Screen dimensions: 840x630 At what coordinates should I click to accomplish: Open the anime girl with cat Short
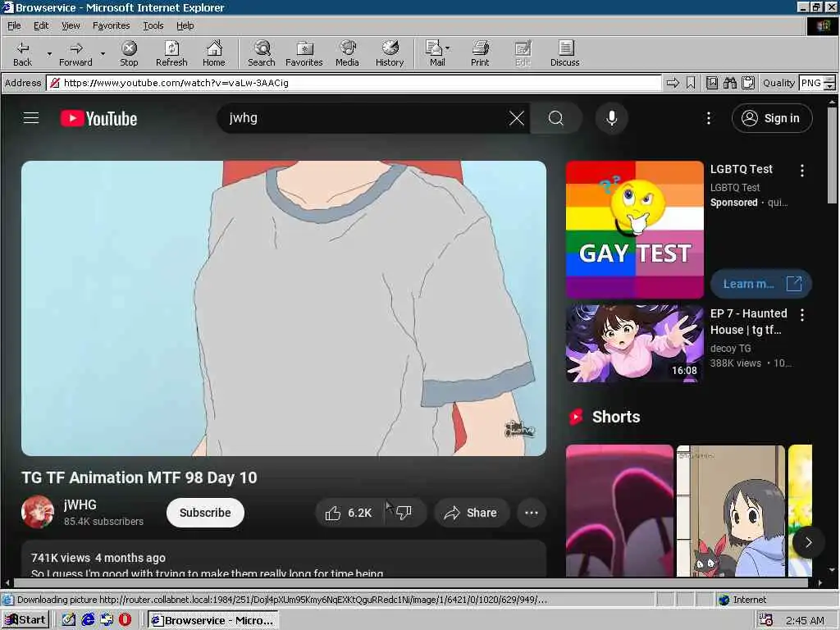(731, 510)
